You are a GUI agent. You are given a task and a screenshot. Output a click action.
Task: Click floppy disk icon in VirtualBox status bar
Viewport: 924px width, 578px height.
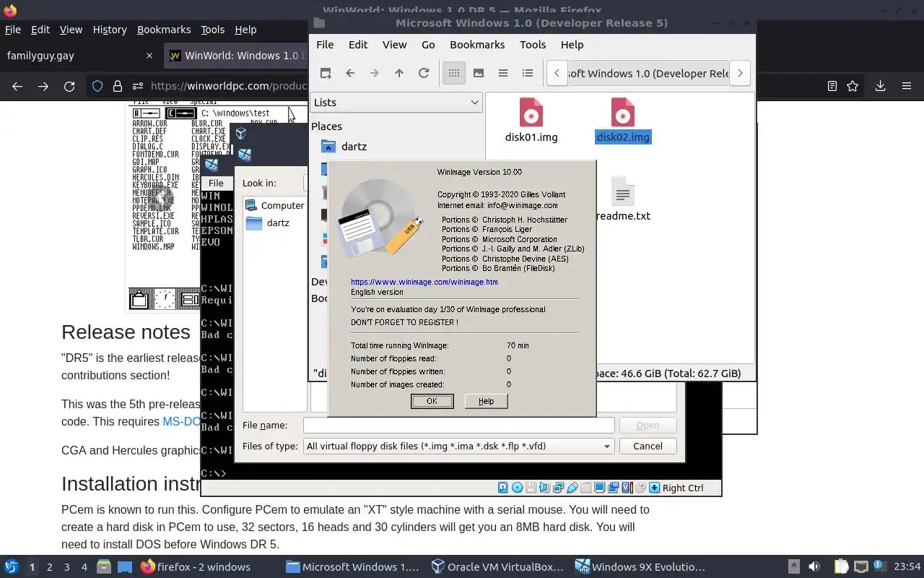coord(531,488)
